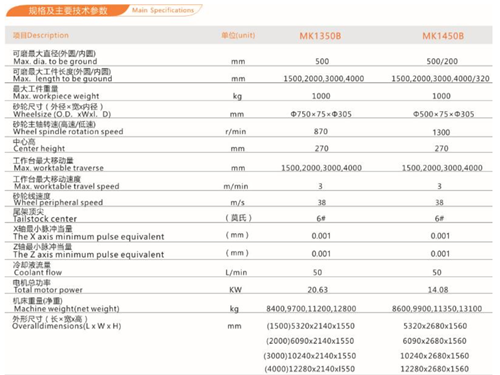
Task: Click the Φ750×75×Φ305 wheel size value
Action: [321, 114]
